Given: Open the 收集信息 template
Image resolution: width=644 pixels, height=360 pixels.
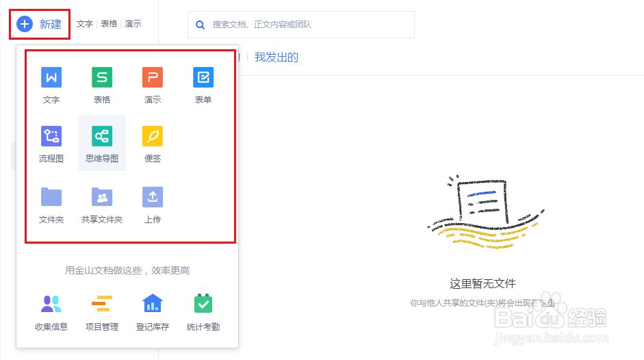Looking at the screenshot, I should 51,313.
